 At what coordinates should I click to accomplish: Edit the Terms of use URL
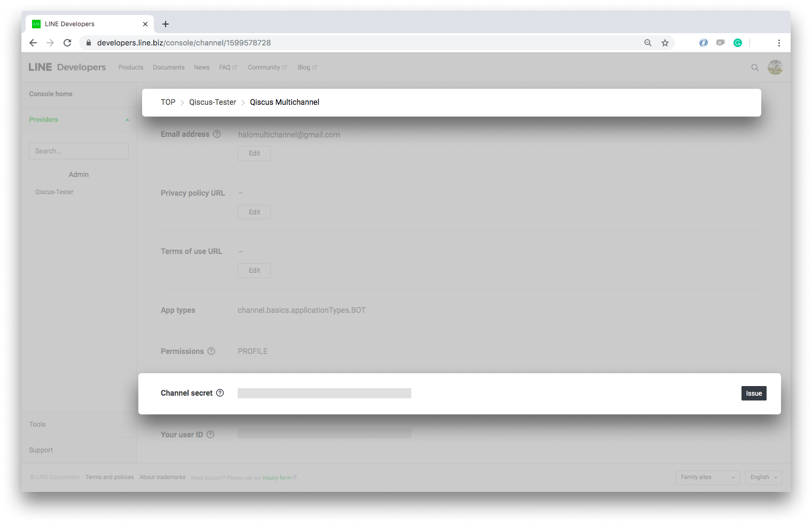[254, 271]
